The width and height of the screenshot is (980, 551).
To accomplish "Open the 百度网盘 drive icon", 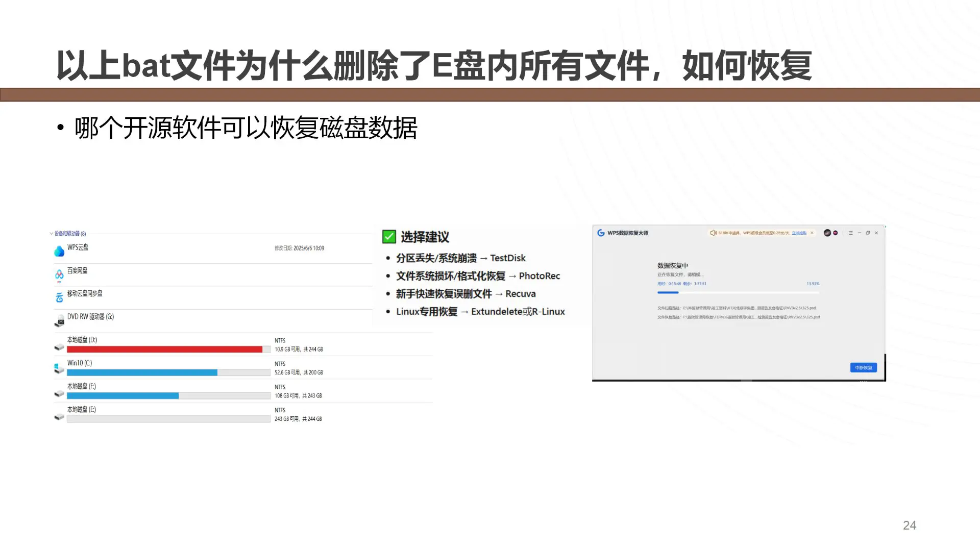I will pyautogui.click(x=59, y=274).
